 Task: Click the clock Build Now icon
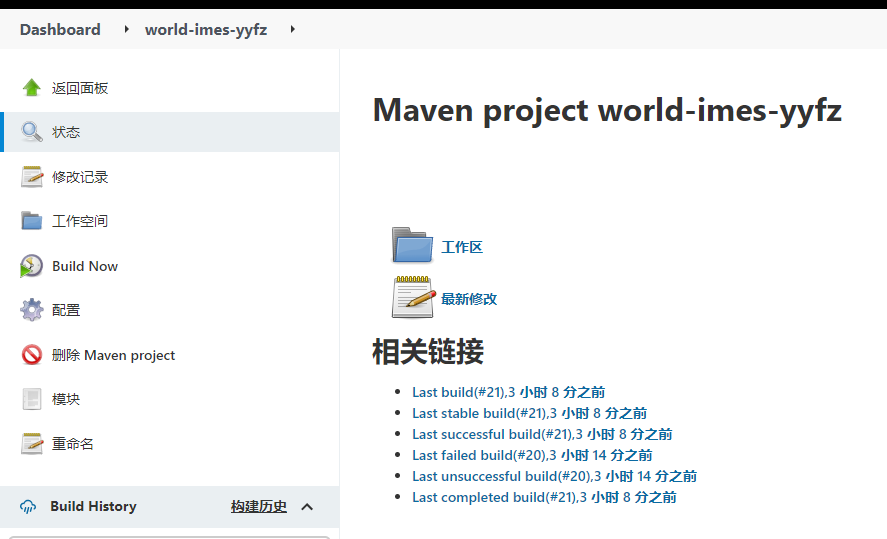pyautogui.click(x=32, y=266)
